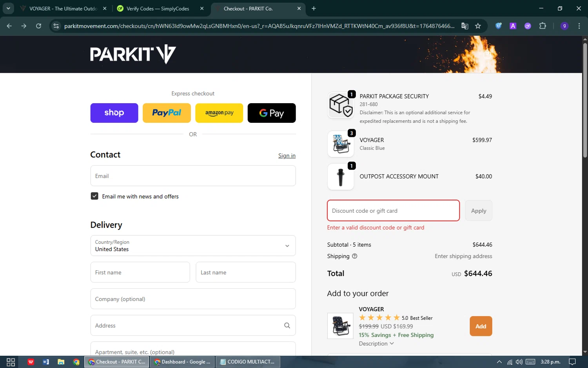Click the $644.46 total amount
Screen dimensions: 588x368
478,273
